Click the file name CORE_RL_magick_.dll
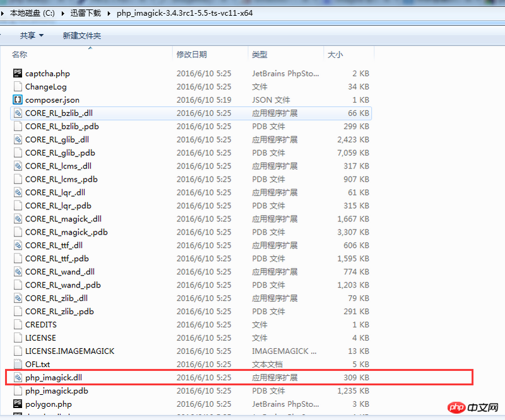The image size is (505, 420). [64, 219]
